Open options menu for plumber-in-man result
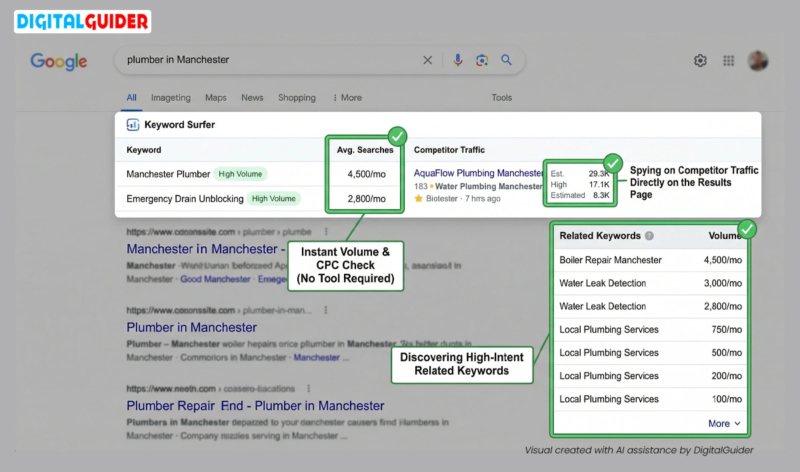This screenshot has width=800, height=472. [x=326, y=310]
